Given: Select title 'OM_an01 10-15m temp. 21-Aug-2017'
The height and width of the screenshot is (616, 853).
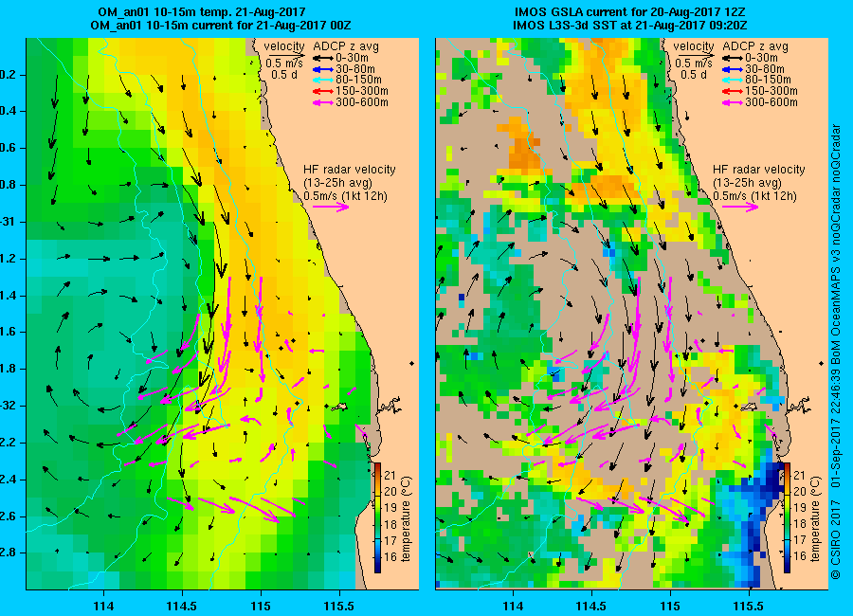Looking at the screenshot, I should (201, 12).
